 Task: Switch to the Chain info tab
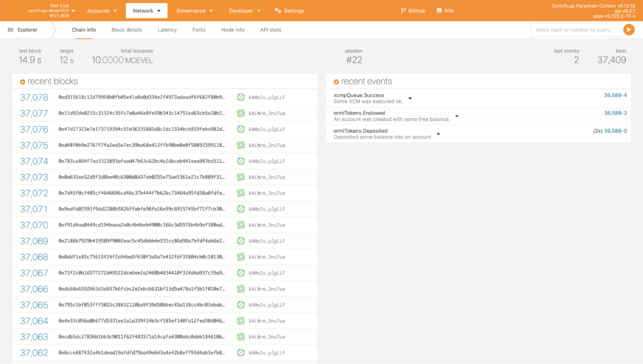click(x=84, y=30)
